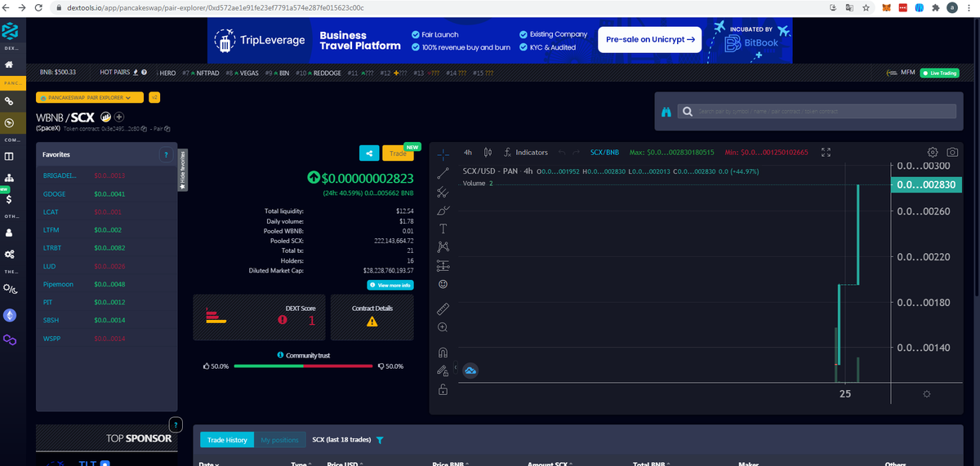The width and height of the screenshot is (980, 466).
Task: Click the chart redo arrow
Action: [x=576, y=152]
